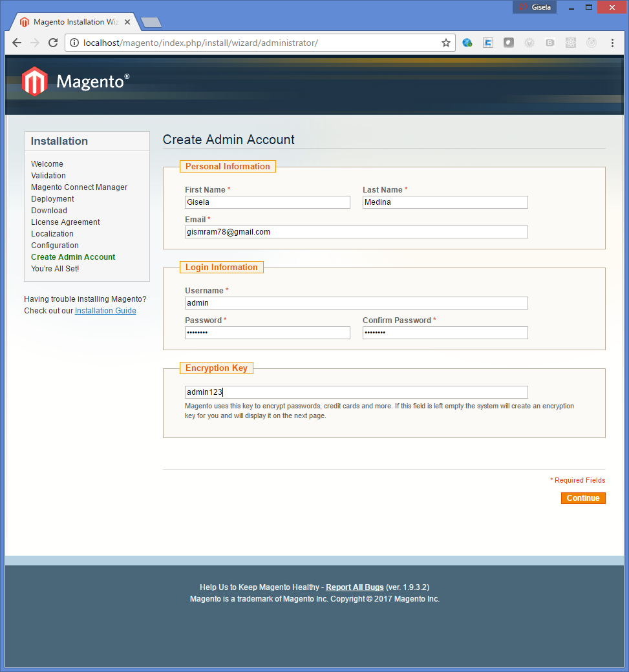The width and height of the screenshot is (629, 672).
Task: Click the browser back arrow
Action: coord(17,43)
